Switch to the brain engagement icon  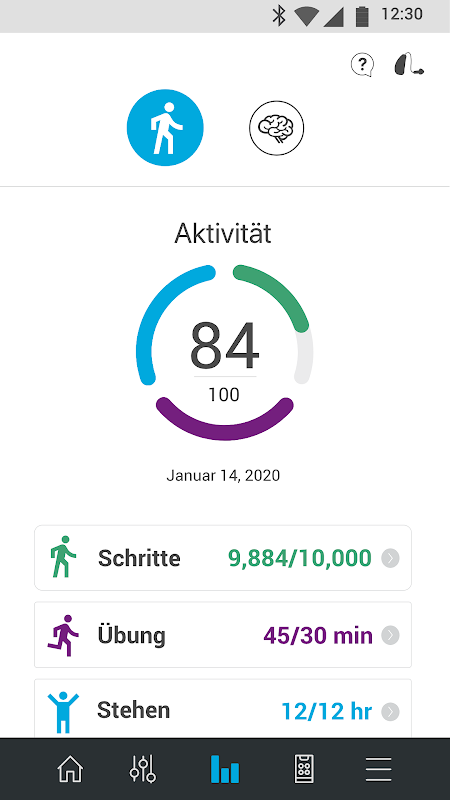[x=277, y=128]
